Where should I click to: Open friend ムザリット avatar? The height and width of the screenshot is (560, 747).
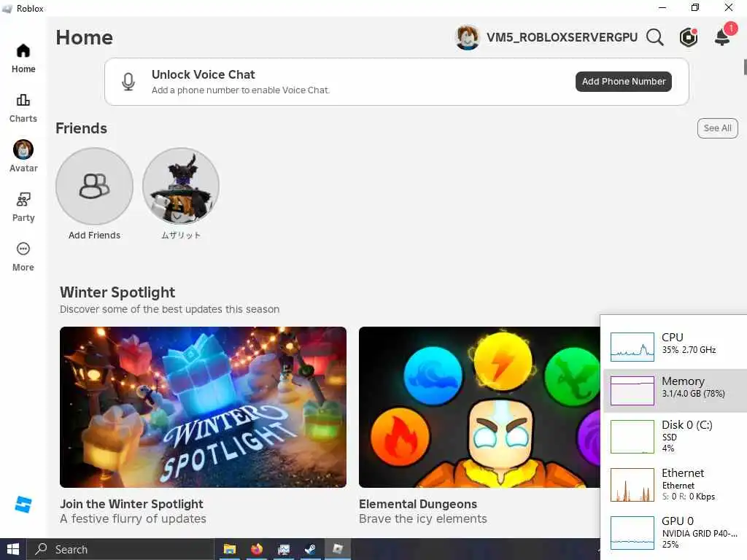click(x=181, y=186)
